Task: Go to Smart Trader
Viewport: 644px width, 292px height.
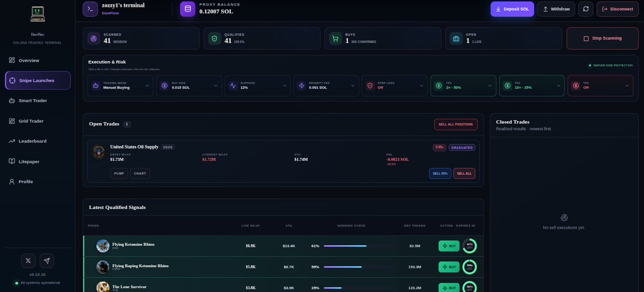Action: [38, 101]
